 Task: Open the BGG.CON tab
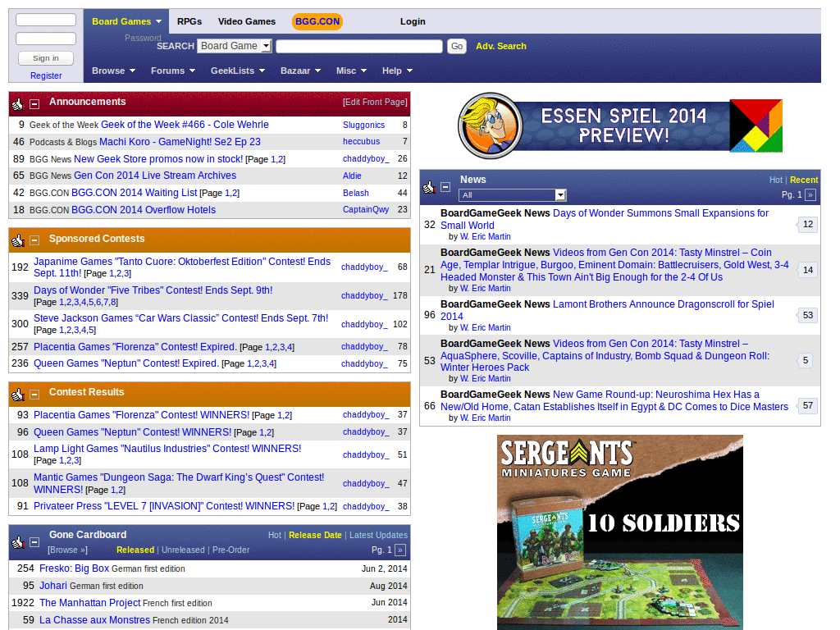(x=317, y=21)
